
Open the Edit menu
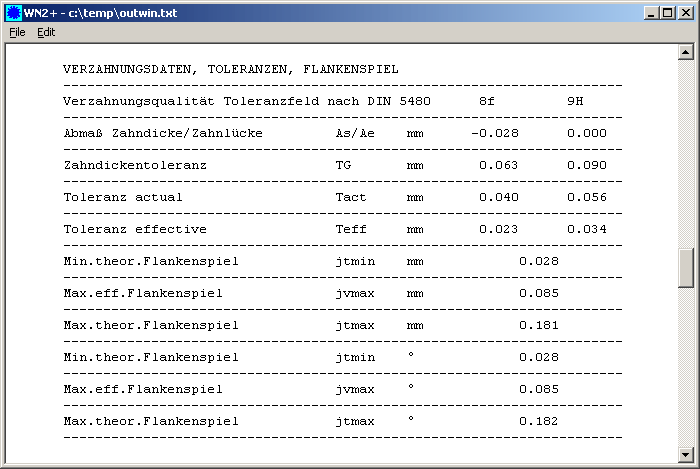pos(46,32)
